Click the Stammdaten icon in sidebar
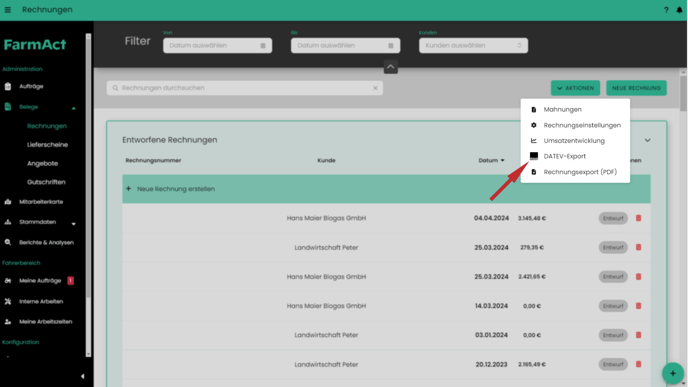 pyautogui.click(x=8, y=222)
